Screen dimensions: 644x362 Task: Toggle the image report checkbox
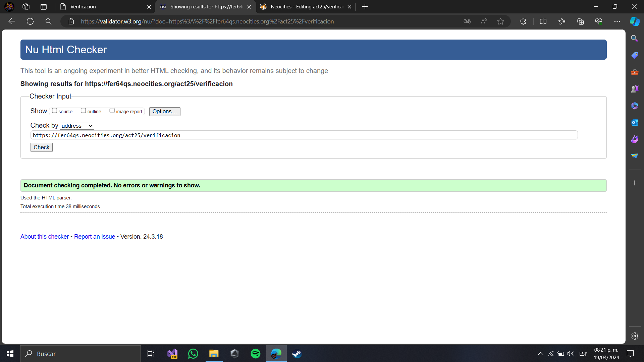tap(112, 111)
